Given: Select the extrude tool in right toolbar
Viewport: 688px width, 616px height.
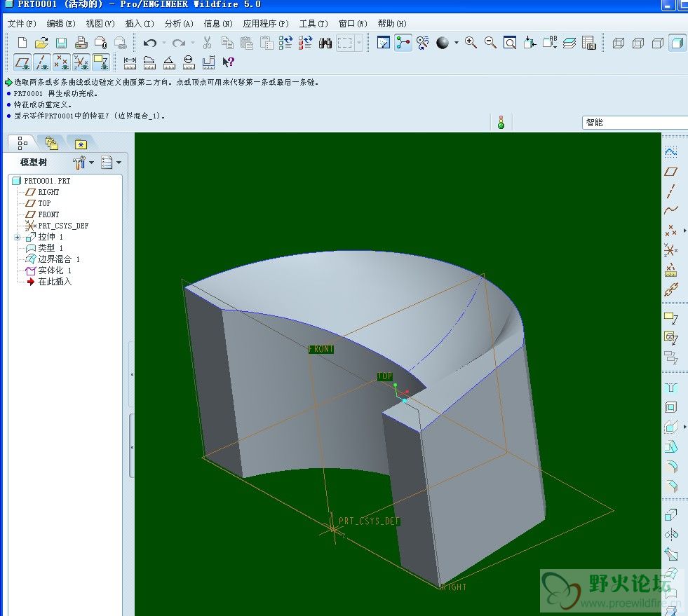Looking at the screenshot, I should (670, 514).
